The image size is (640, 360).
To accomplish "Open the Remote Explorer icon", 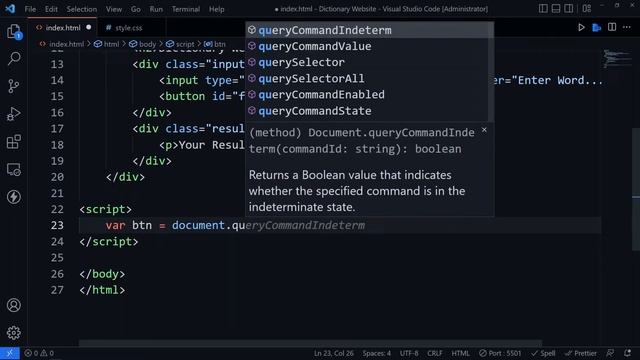I will point(13,169).
